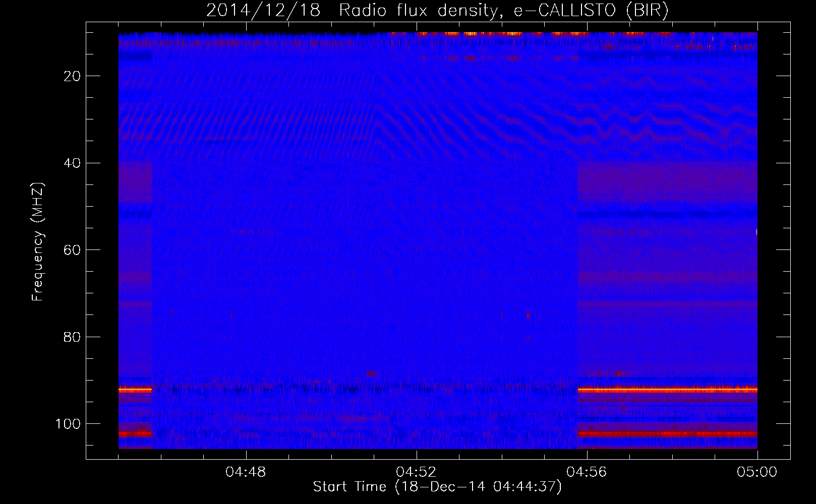Click the 60 frequency tick label

click(73, 250)
